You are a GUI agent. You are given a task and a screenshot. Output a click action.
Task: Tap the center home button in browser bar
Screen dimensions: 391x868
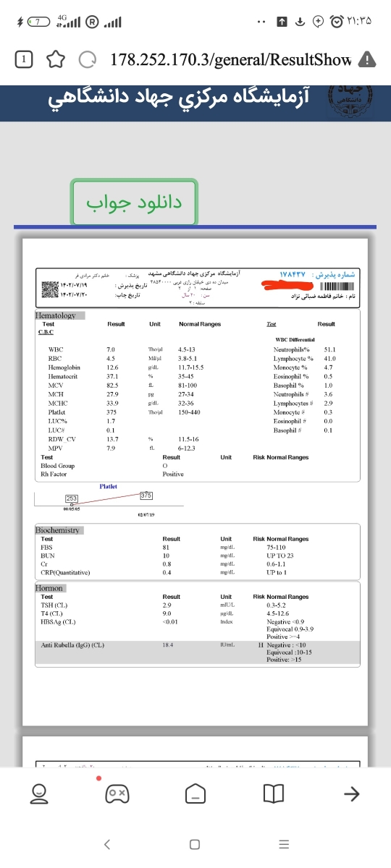tap(195, 795)
